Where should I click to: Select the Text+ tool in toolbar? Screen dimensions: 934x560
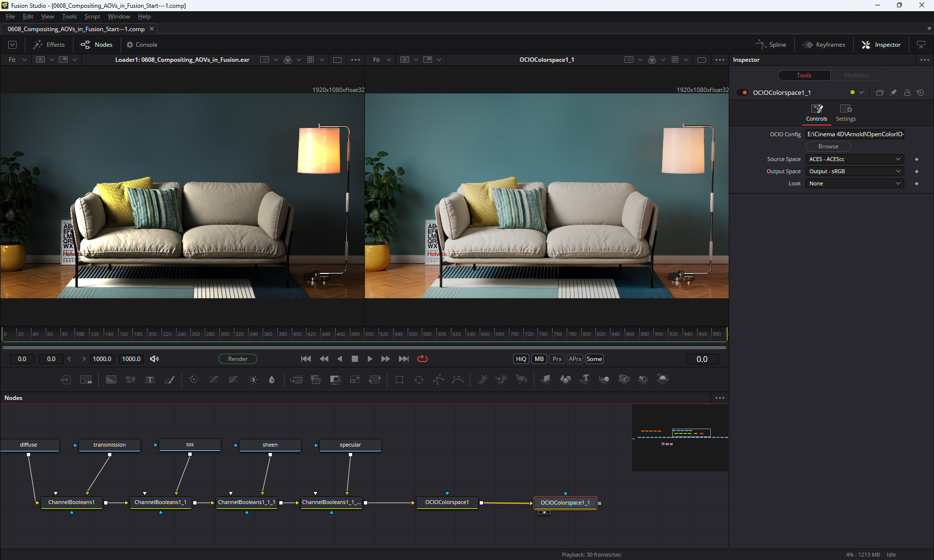coord(150,379)
